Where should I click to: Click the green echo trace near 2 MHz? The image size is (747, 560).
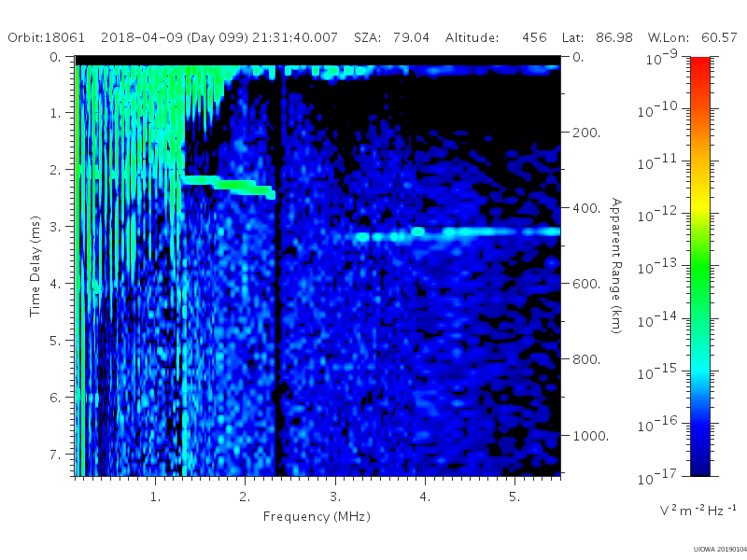pos(230,185)
